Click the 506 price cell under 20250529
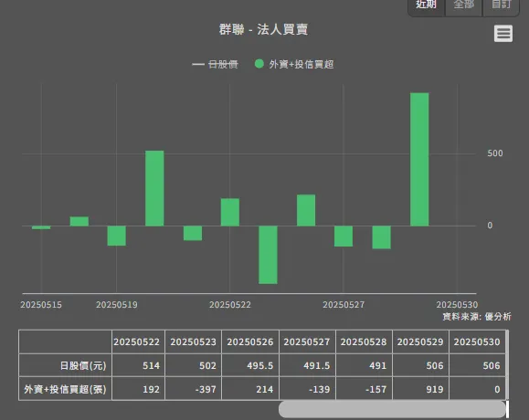The height and width of the screenshot is (420, 529). point(420,365)
